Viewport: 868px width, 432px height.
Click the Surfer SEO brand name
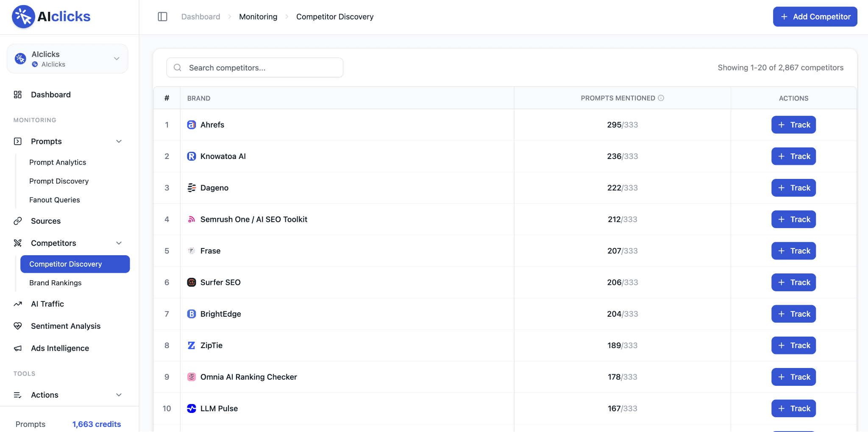220,282
